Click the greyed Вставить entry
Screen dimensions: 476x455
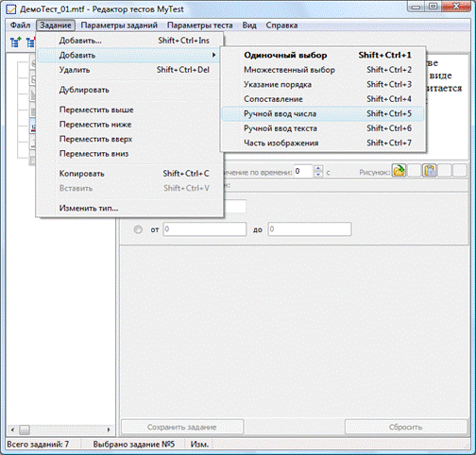coord(129,188)
